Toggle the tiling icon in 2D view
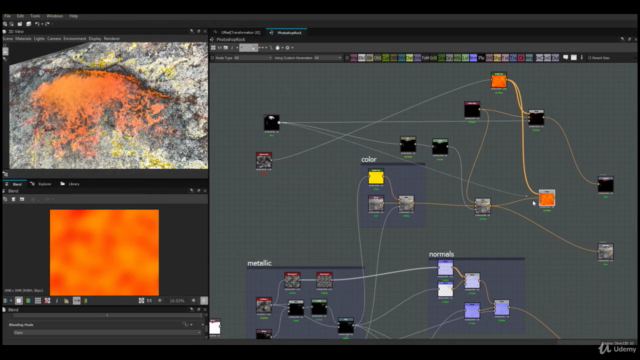This screenshot has width=640, height=360. point(38,301)
